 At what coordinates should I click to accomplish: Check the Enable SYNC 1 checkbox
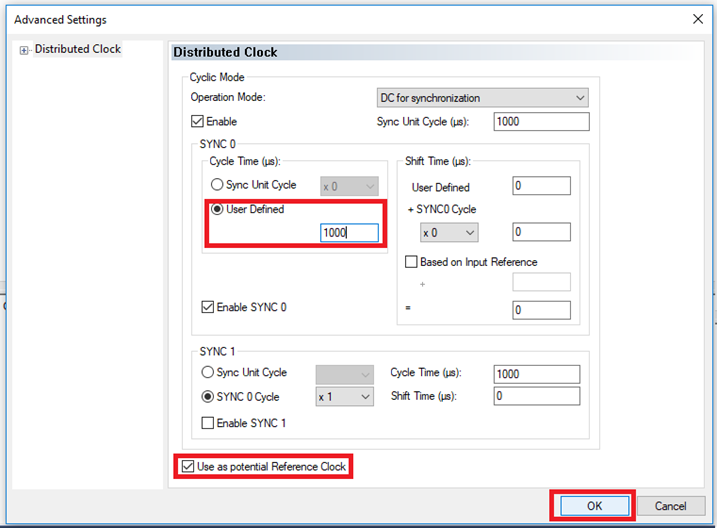click(x=208, y=423)
